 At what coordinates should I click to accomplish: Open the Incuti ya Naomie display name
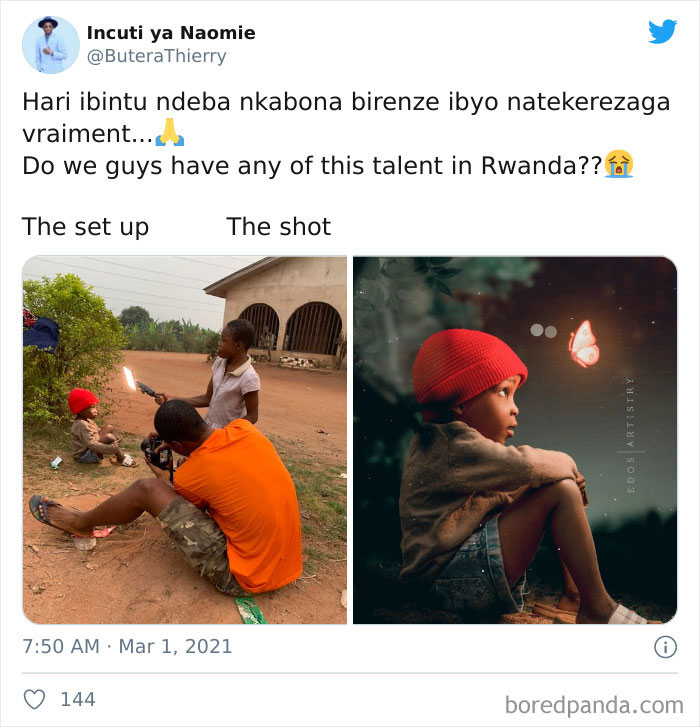coord(171,33)
